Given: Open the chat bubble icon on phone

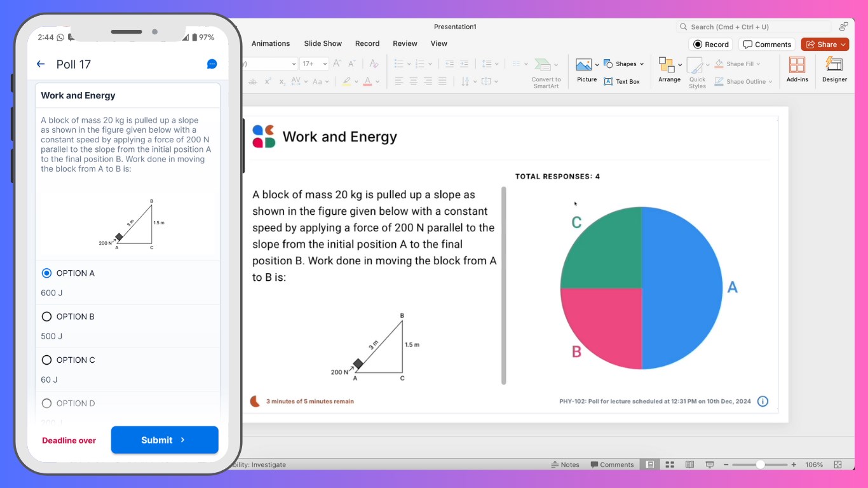Looking at the screenshot, I should pyautogui.click(x=212, y=64).
